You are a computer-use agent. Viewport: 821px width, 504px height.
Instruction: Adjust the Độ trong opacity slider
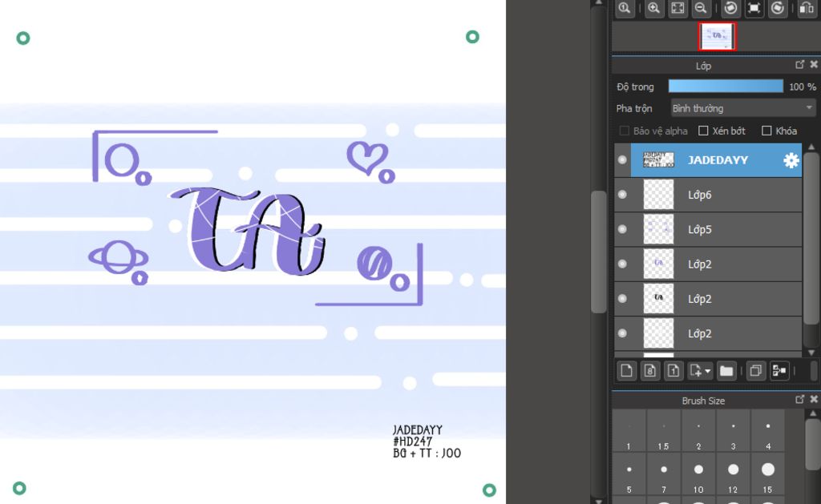coord(726,87)
